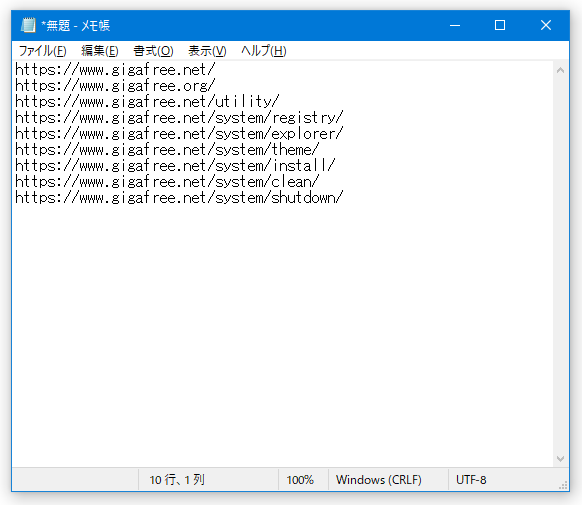Click the line ending with /system/shutdown/

coord(179,198)
